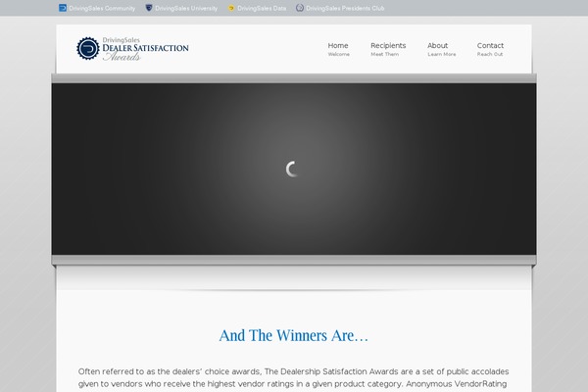Open the DrivingSales Presidents Club link
The height and width of the screenshot is (392, 588).
pos(345,8)
